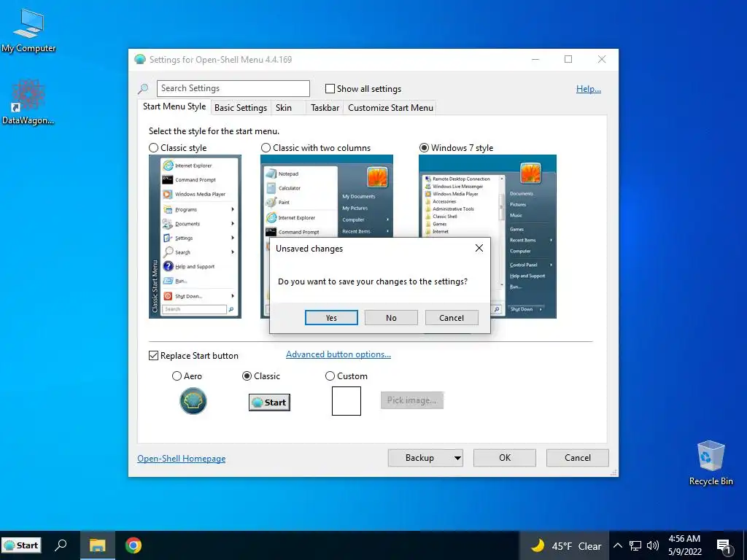
Task: Open the notification center icon
Action: click(x=724, y=546)
